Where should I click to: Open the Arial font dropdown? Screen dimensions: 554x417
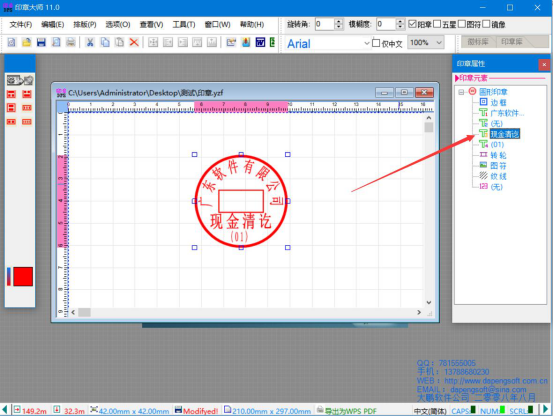point(366,43)
